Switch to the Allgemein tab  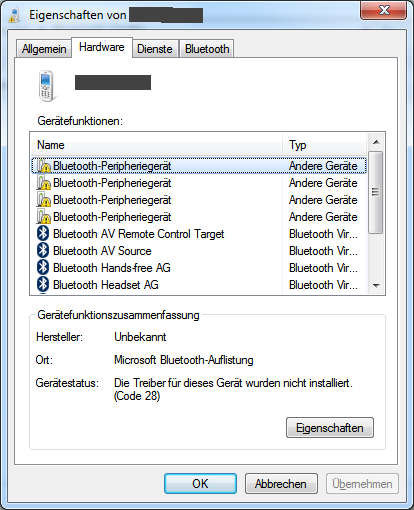tap(44, 49)
